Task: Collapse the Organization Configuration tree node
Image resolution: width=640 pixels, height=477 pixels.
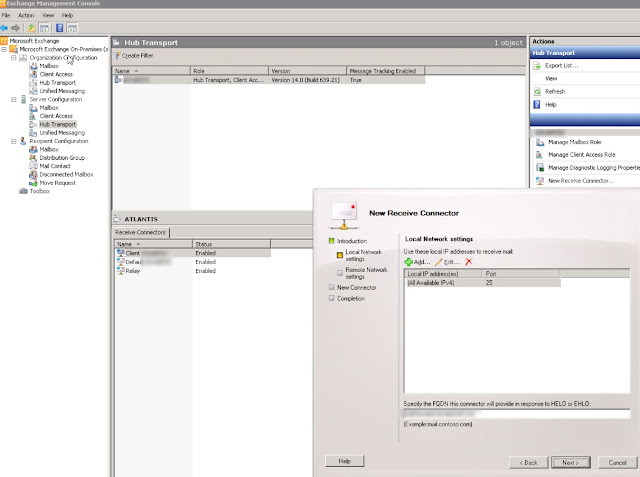Action: (x=13, y=58)
